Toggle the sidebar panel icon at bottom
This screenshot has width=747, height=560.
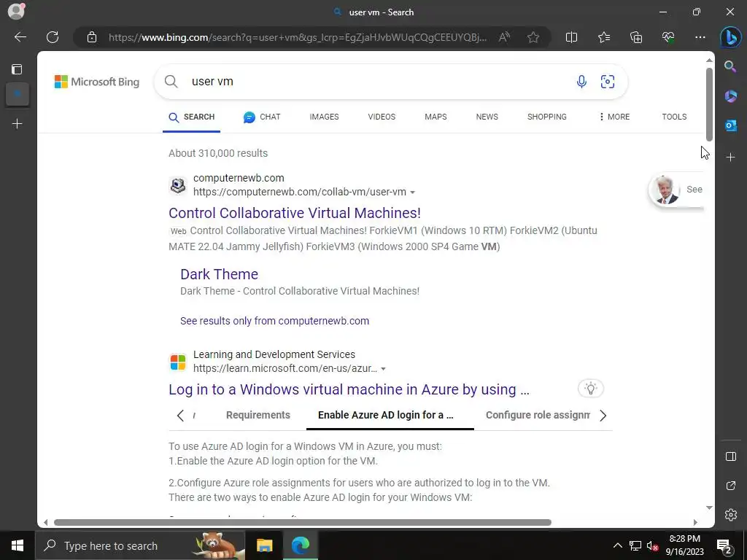(x=731, y=456)
